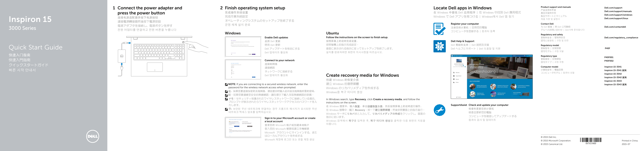Viewport: 644px width, 151px height.
Task: Click the SupportAssist wrench icon
Action: point(439,110)
